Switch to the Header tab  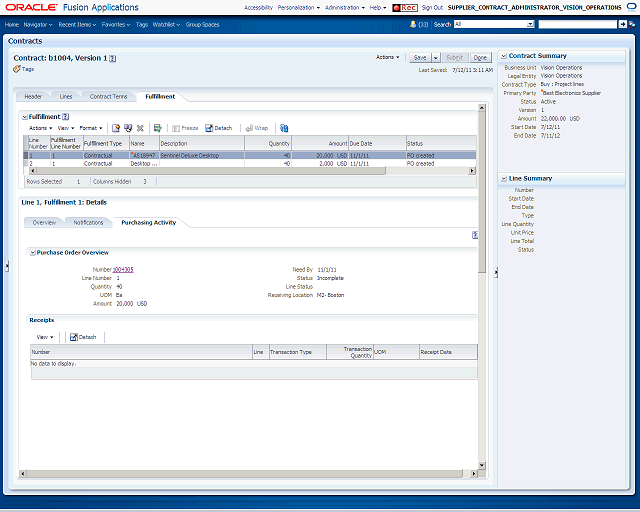(33, 97)
